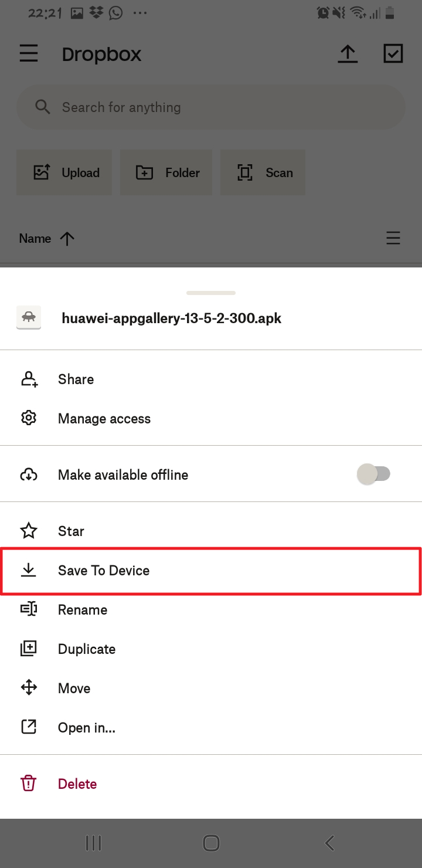This screenshot has width=422, height=868.
Task: Tap Android recent apps button
Action: click(x=93, y=843)
